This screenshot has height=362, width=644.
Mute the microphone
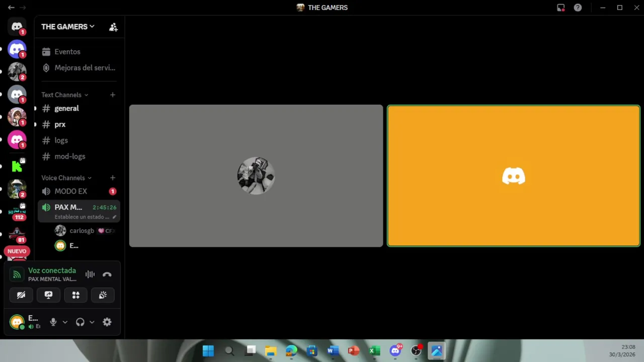tap(53, 322)
